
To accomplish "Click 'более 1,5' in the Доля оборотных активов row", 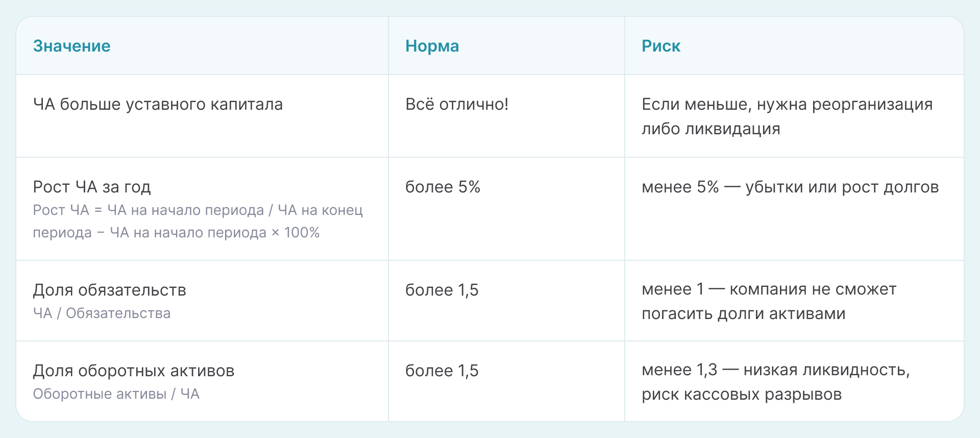I will coord(442,371).
